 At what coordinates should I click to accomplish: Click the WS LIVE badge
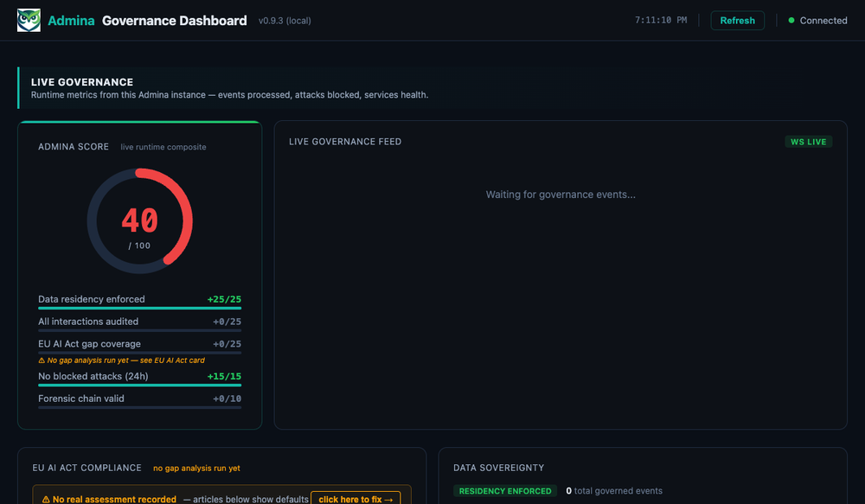click(x=808, y=142)
